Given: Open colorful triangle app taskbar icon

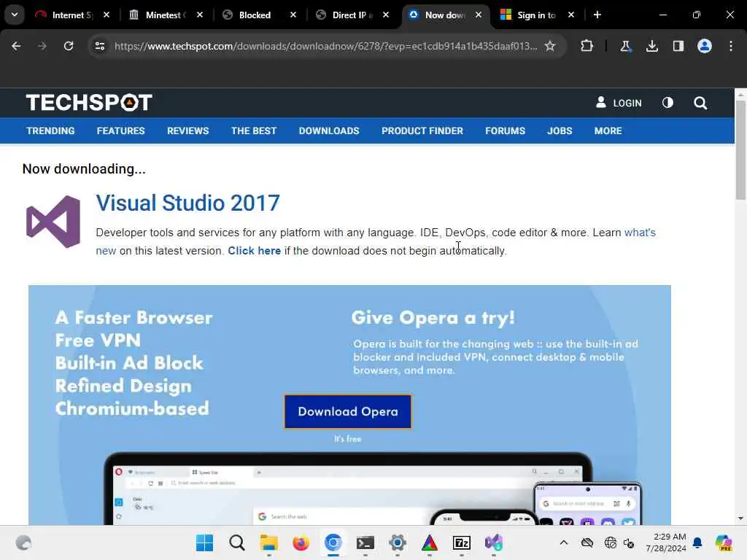Looking at the screenshot, I should coord(429,542).
